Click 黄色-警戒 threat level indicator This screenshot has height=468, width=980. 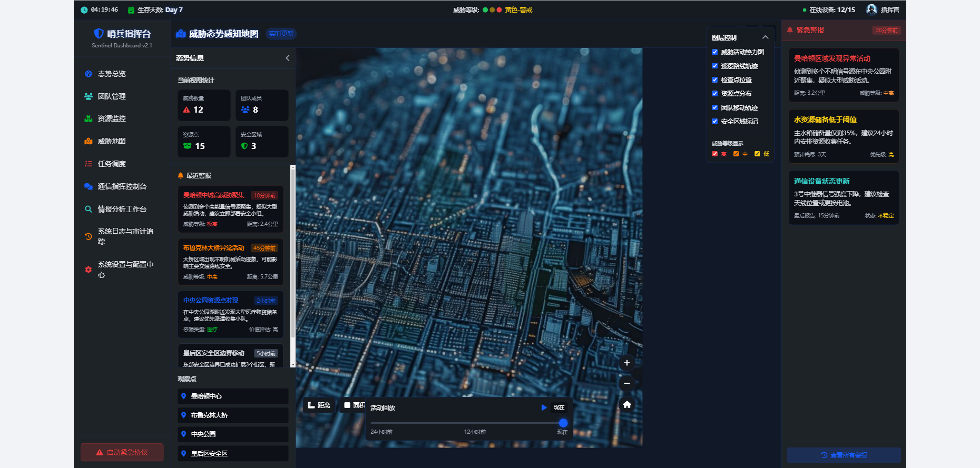(518, 10)
